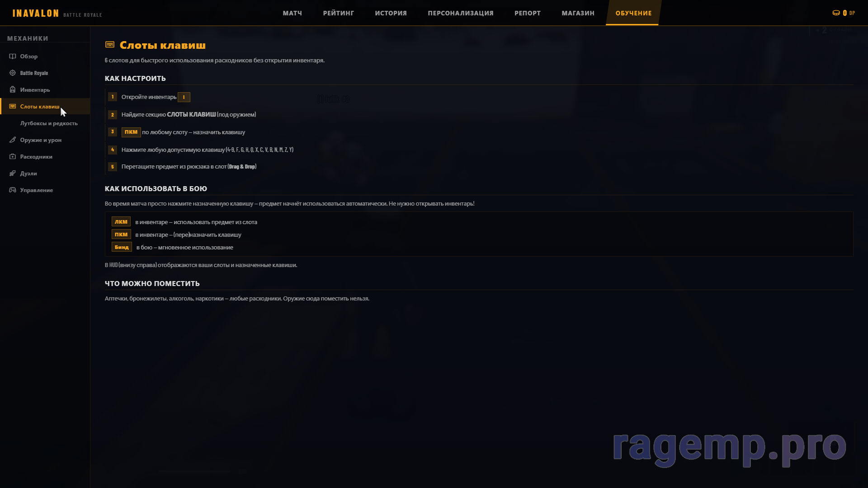Select the РЕПОРТ tab

(x=527, y=13)
